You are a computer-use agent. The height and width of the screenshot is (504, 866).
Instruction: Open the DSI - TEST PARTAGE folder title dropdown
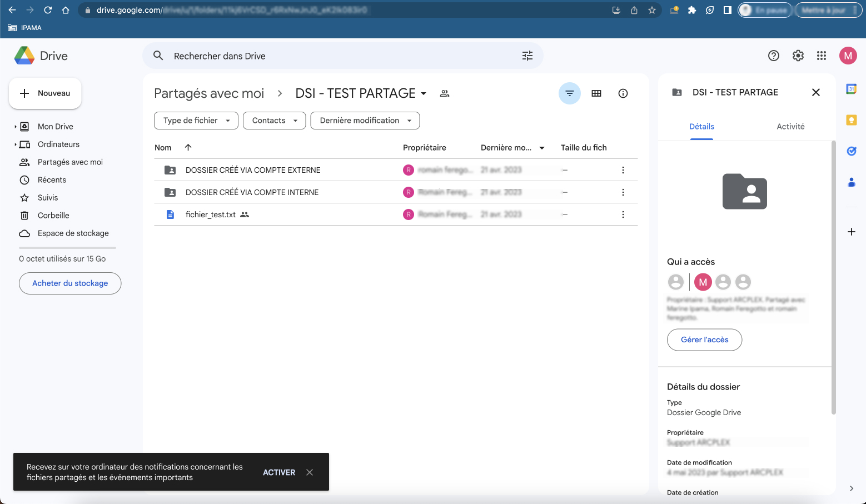(424, 93)
